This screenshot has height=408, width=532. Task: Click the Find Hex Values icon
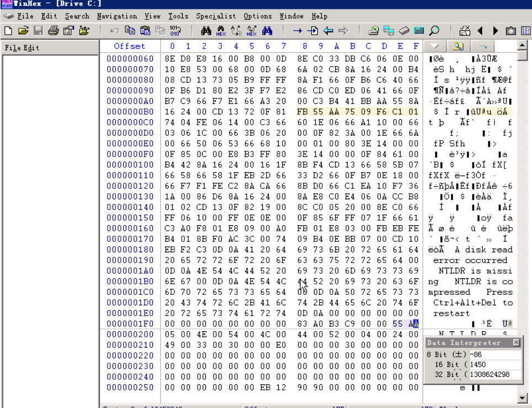tap(221, 31)
